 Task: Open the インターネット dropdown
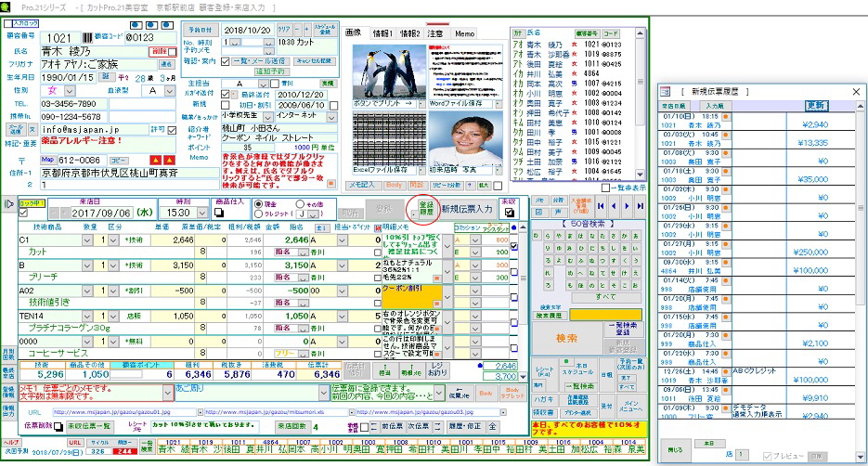click(x=331, y=117)
